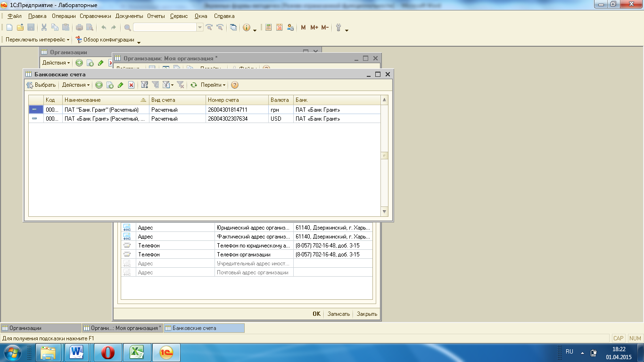Open Opera browser in taskbar
The image size is (644, 362).
[108, 353]
